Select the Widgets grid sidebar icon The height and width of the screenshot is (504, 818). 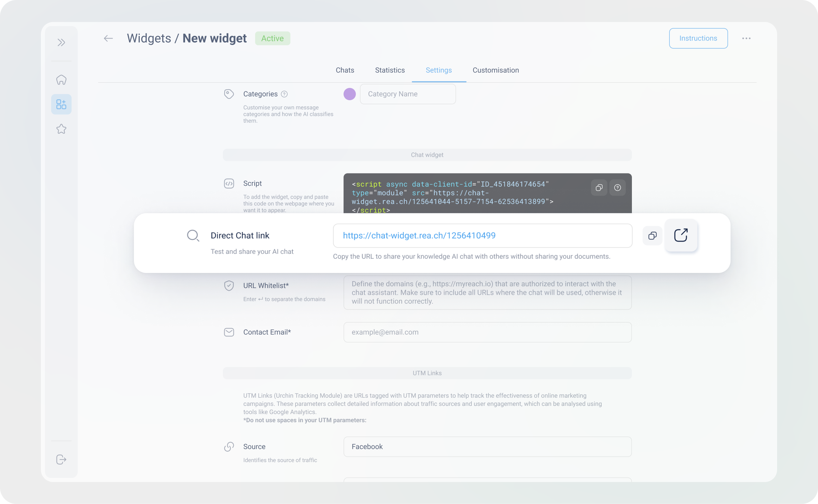[x=61, y=104]
